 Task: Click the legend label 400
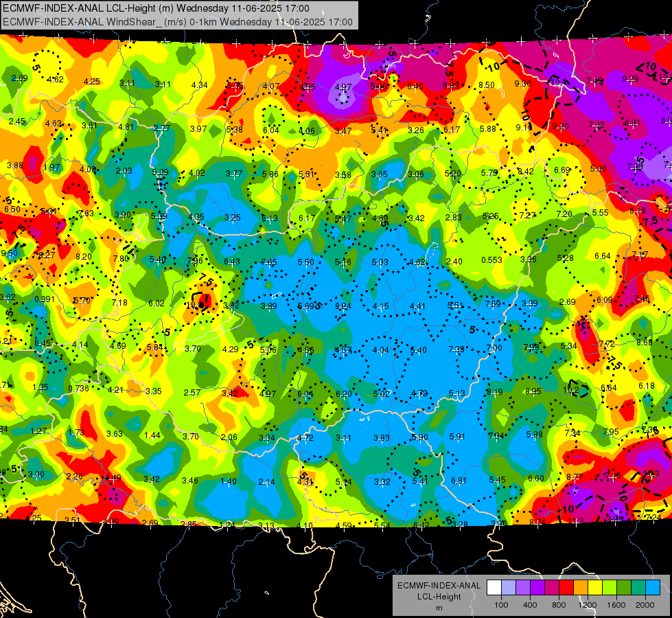click(x=530, y=605)
